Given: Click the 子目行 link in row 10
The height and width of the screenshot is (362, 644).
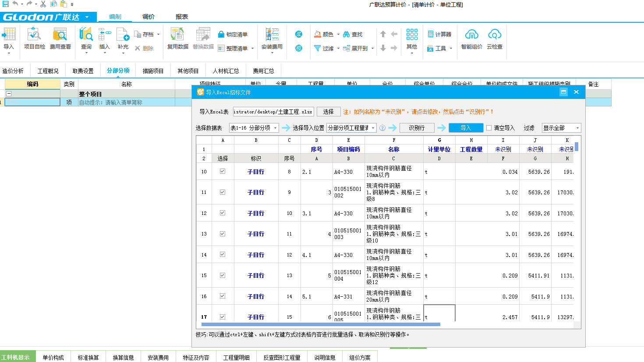Looking at the screenshot, I should click(x=256, y=172).
